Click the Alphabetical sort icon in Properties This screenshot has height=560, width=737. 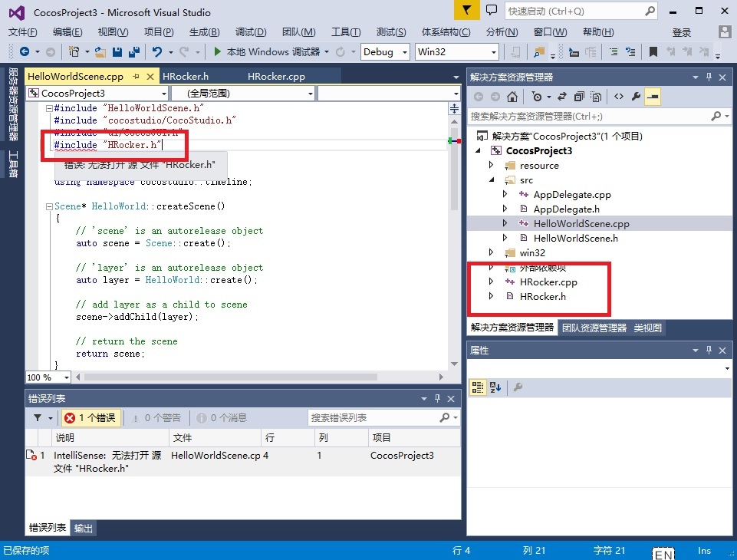(x=495, y=387)
